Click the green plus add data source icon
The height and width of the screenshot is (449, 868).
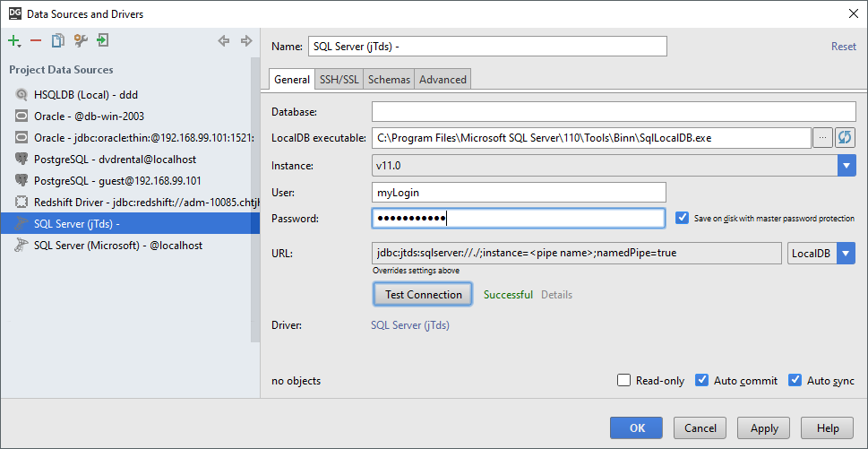[x=14, y=40]
